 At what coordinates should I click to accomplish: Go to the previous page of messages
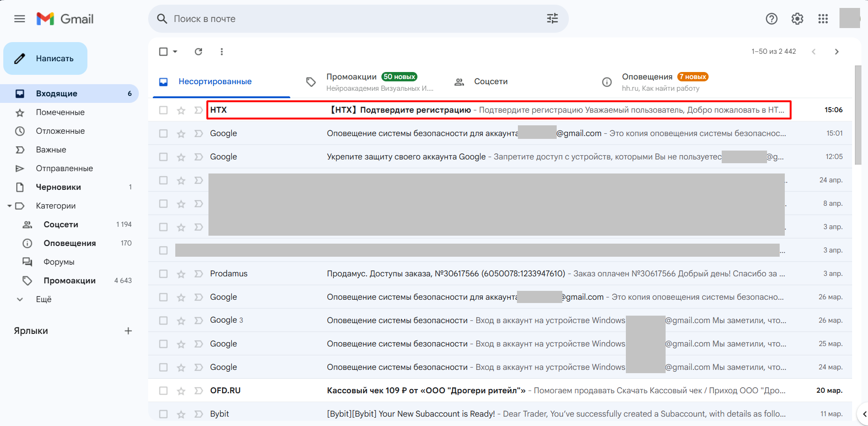814,51
